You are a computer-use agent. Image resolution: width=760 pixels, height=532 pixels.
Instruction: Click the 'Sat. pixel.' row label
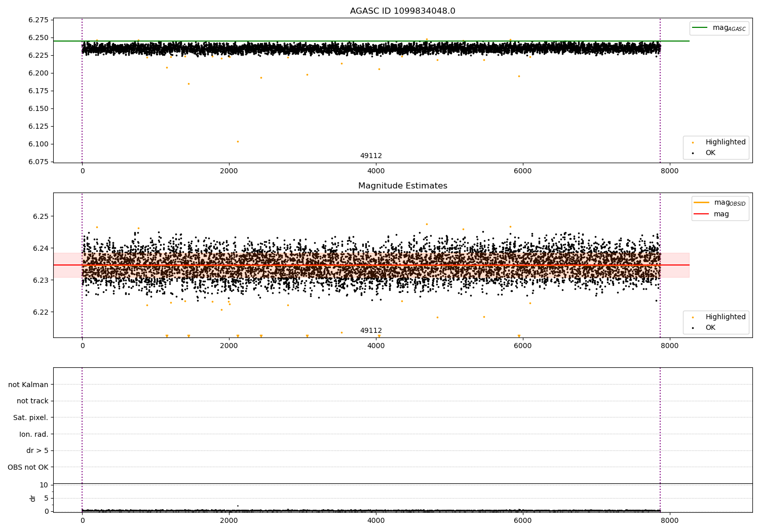click(x=31, y=418)
